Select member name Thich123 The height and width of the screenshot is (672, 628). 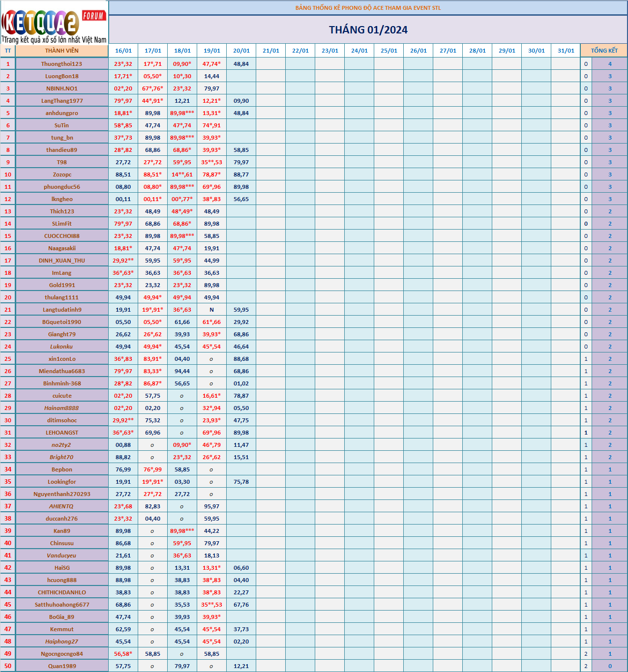click(x=62, y=211)
